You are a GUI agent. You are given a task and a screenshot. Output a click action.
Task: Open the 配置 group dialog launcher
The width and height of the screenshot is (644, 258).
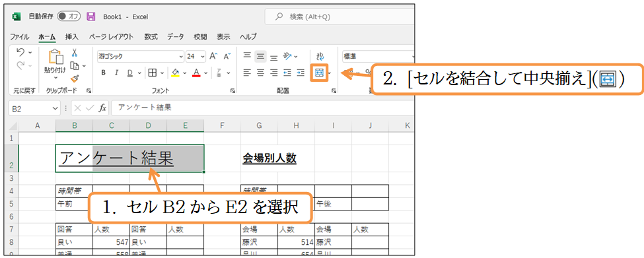point(334,90)
